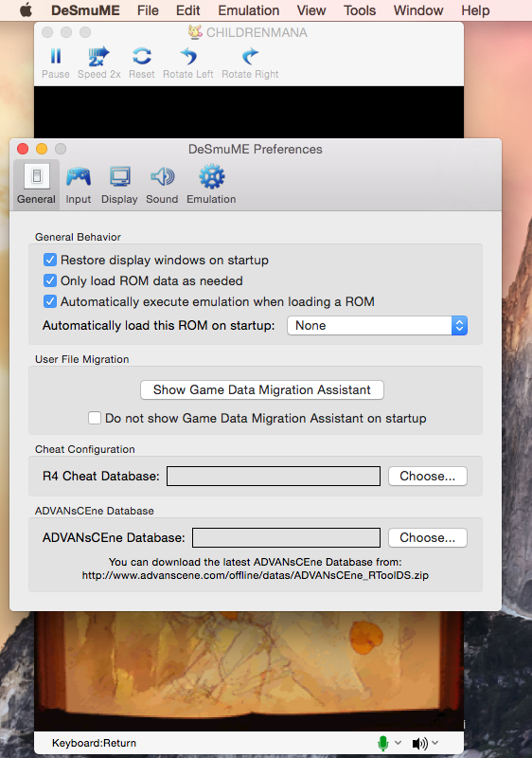Open the General preferences pane
This screenshot has width=532, height=758.
(x=36, y=185)
